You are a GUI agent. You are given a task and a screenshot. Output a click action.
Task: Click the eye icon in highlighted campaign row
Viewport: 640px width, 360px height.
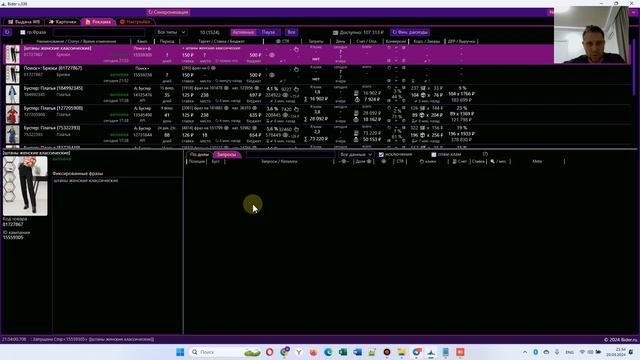click(272, 55)
